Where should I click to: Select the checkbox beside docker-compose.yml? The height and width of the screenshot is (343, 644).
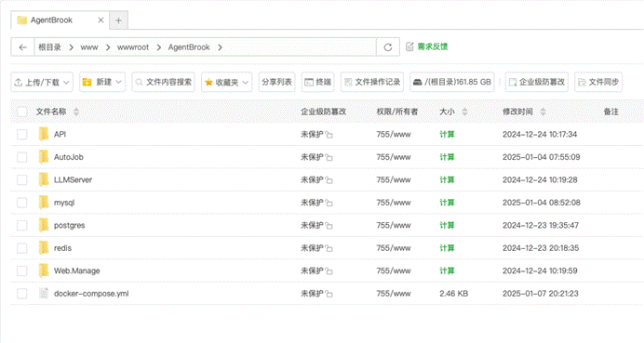tap(22, 294)
